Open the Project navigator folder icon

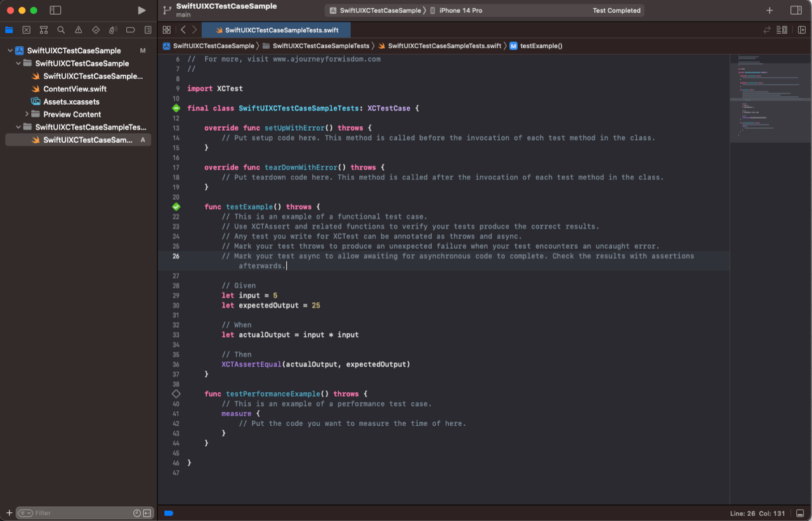pyautogui.click(x=9, y=30)
